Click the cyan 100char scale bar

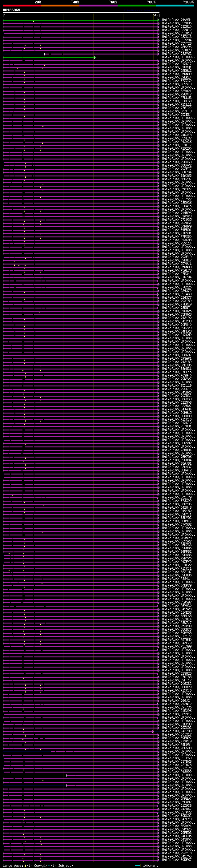click(138, 865)
